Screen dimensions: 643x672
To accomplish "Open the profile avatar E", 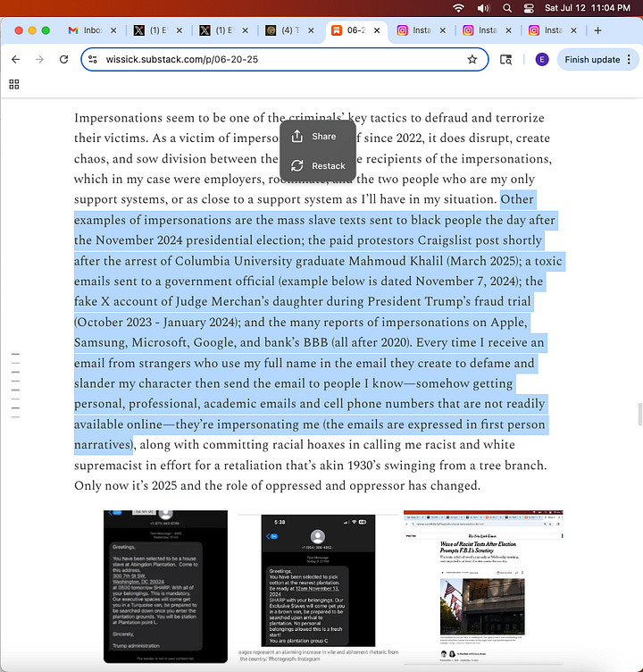I will click(542, 60).
